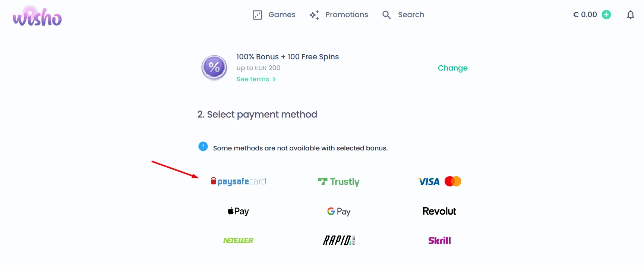The image size is (644, 265).
Task: Navigate to the Games section
Action: (274, 15)
